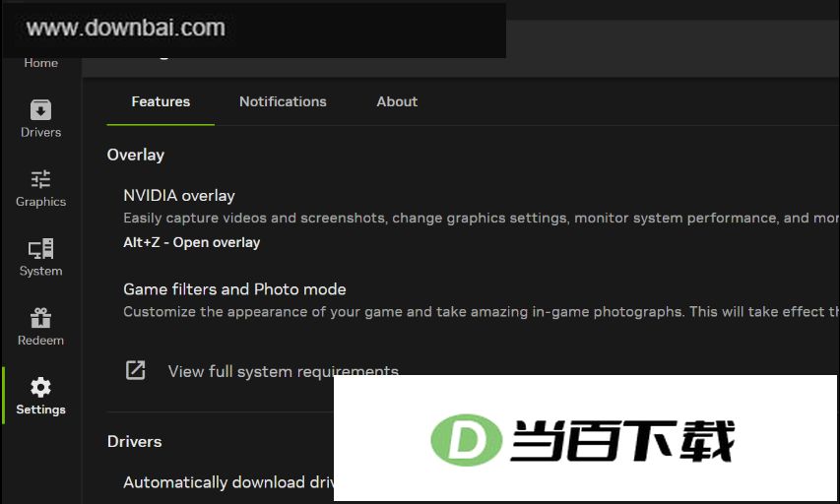The width and height of the screenshot is (840, 504).
Task: Open the System computer icon in sidebar
Action: tap(40, 249)
